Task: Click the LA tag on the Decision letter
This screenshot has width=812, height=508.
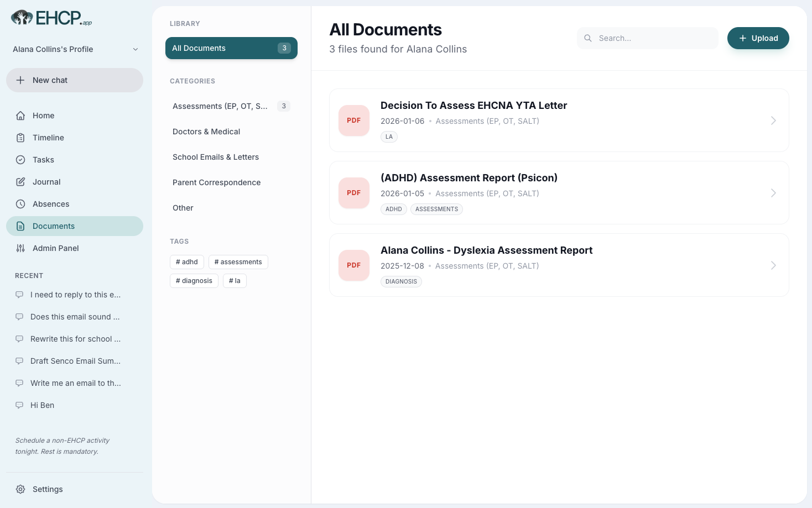Action: pos(389,137)
